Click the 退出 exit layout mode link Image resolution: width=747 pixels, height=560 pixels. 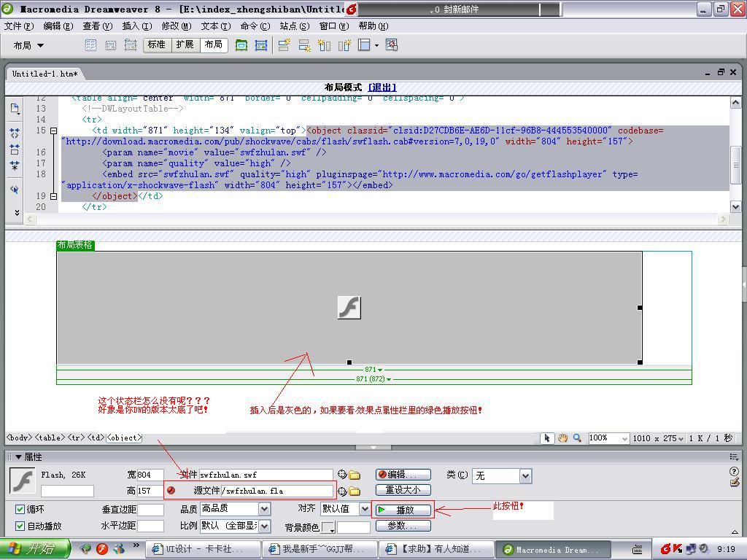382,87
